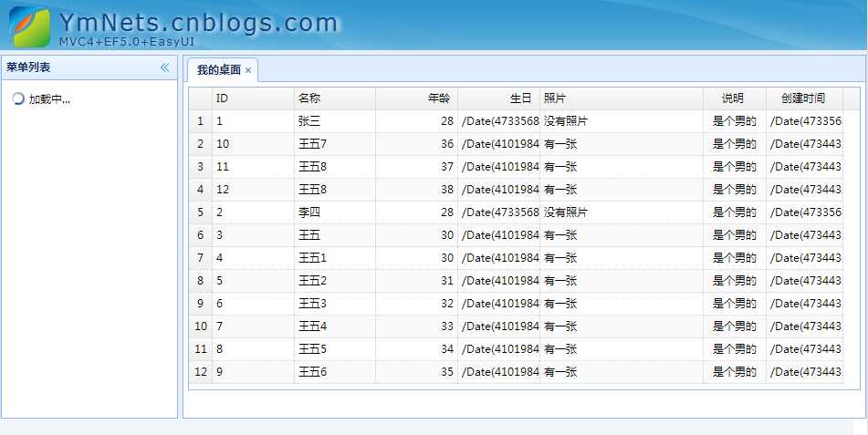Select the row named 王五7
Screen dimensions: 868x435
click(516, 144)
